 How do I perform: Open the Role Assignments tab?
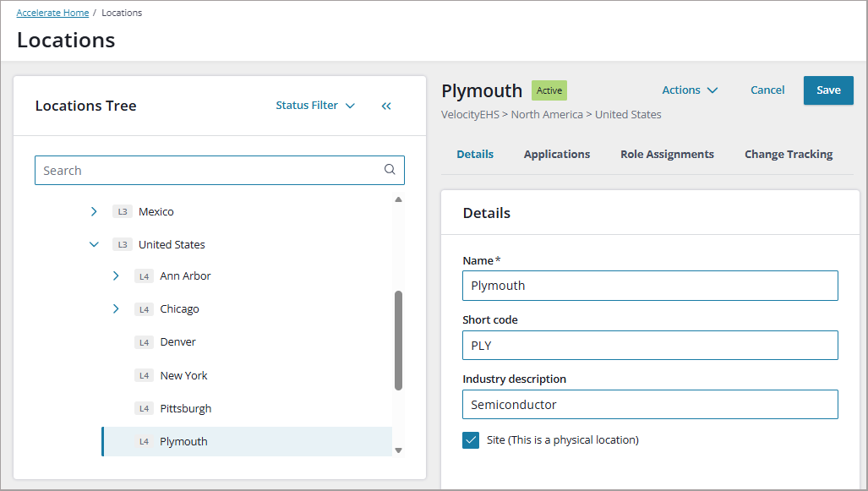point(667,155)
